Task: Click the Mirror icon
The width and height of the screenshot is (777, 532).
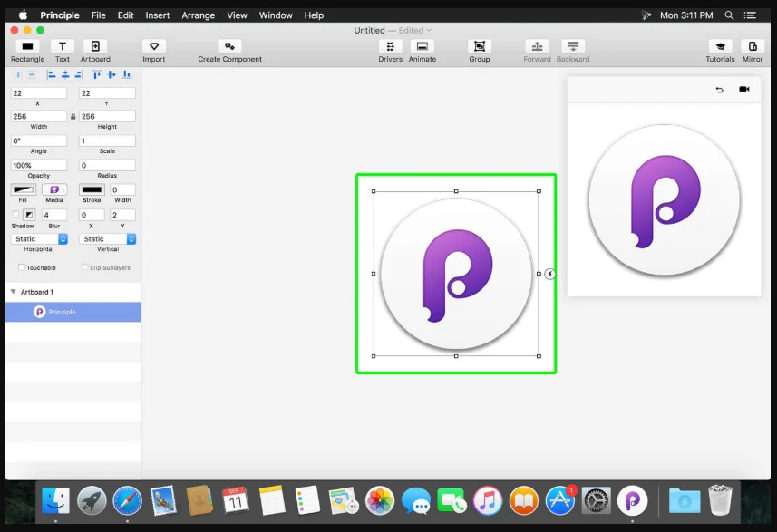Action: (753, 46)
